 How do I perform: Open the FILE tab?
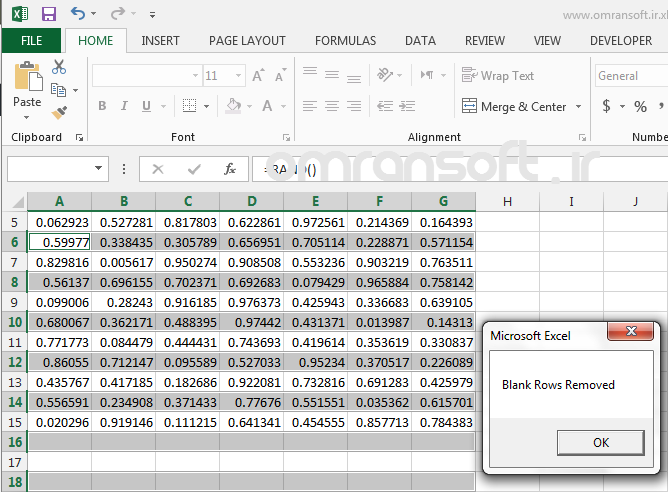32,40
